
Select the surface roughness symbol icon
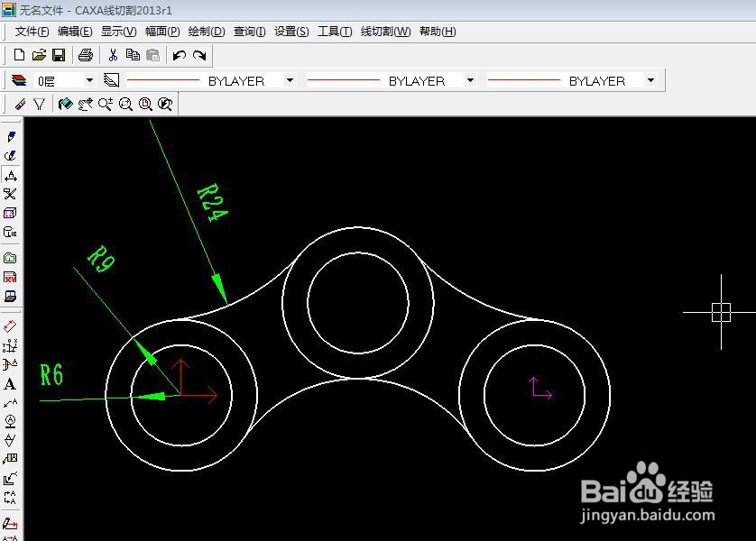(x=10, y=440)
